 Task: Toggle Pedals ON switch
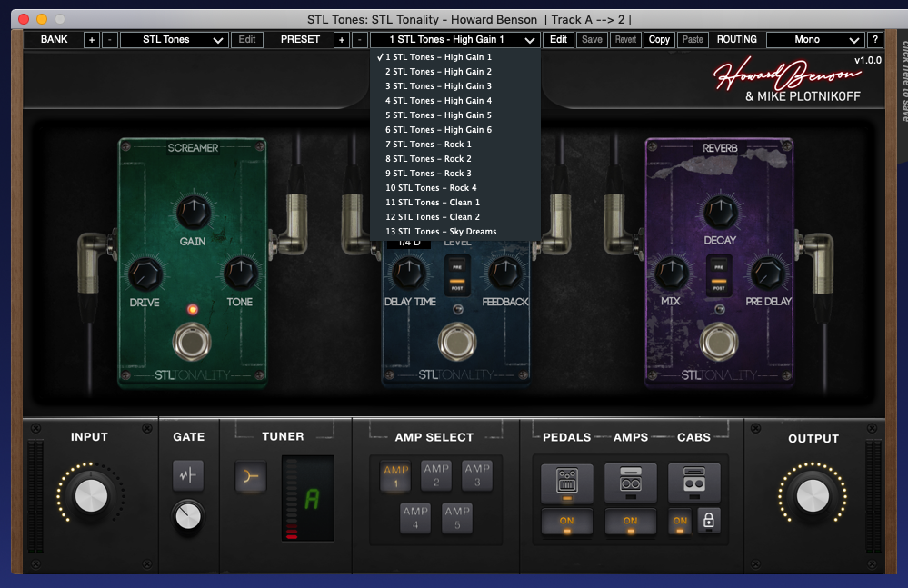pyautogui.click(x=567, y=522)
